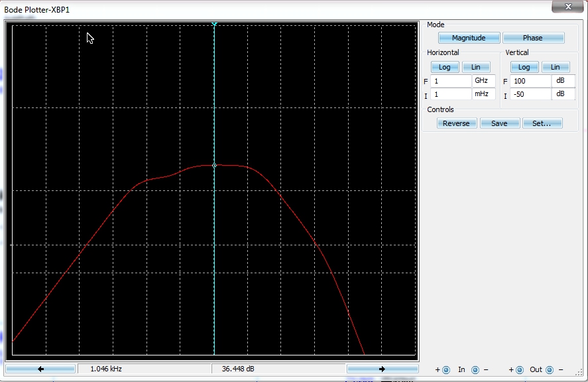
Task: Open the Set... dialog under Controls
Action: tap(542, 123)
